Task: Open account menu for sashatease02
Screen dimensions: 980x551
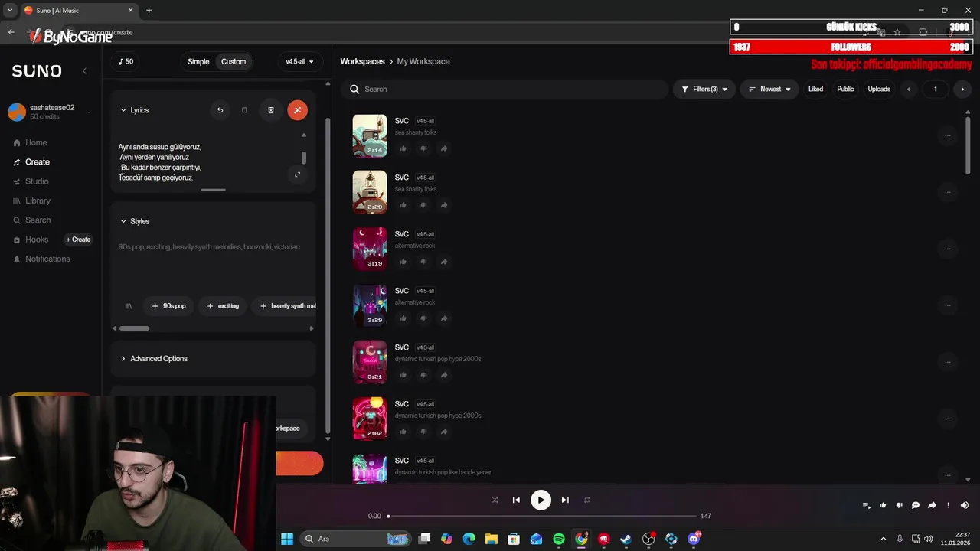Action: point(51,112)
